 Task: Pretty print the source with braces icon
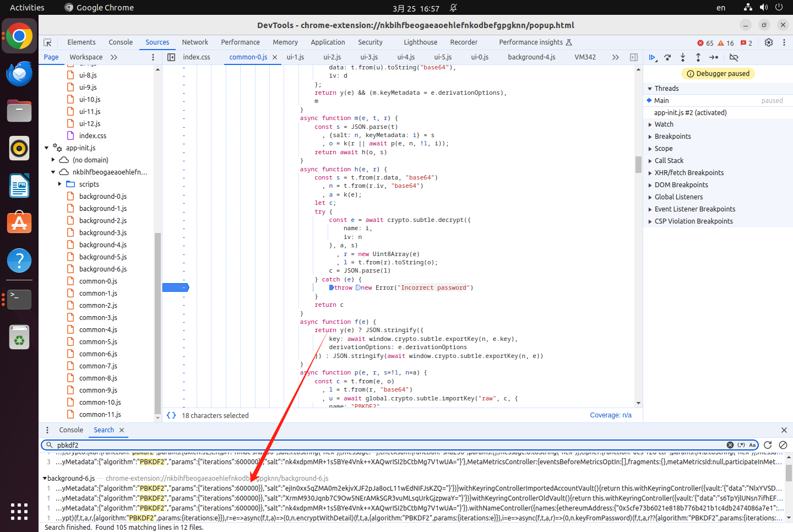pos(171,415)
